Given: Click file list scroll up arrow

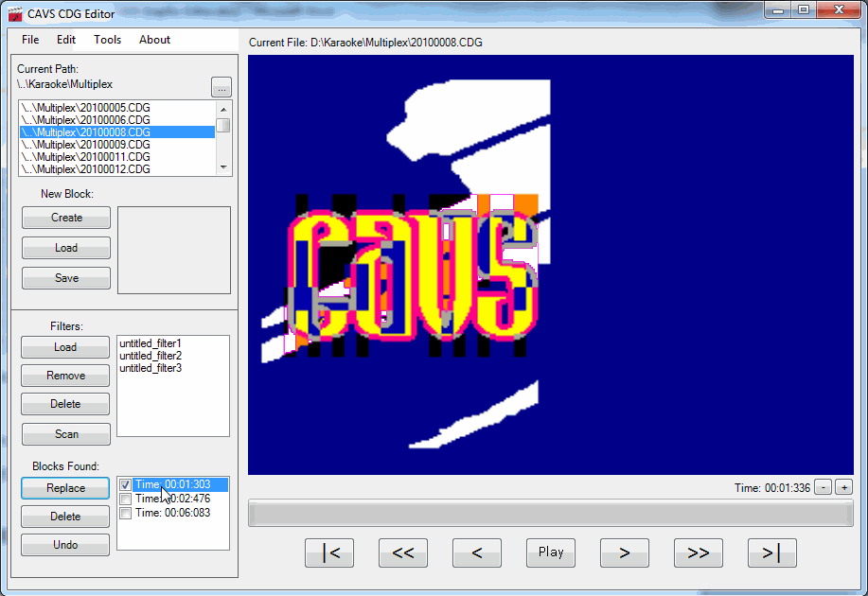Looking at the screenshot, I should point(223,109).
